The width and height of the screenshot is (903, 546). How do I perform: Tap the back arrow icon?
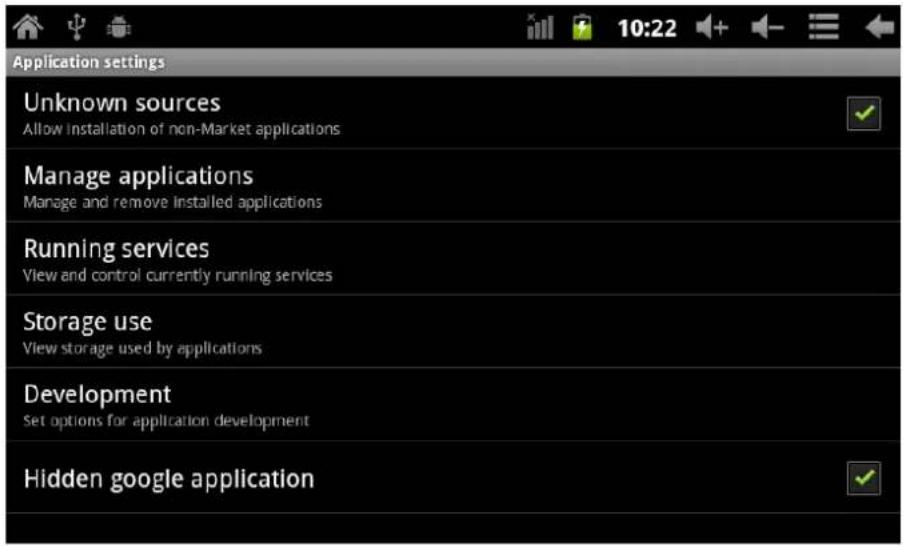pyautogui.click(x=879, y=27)
